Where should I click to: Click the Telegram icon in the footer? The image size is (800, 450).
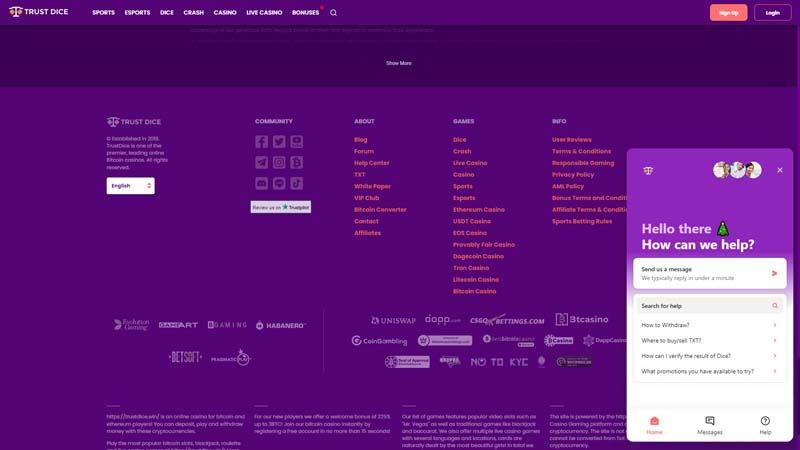[261, 162]
